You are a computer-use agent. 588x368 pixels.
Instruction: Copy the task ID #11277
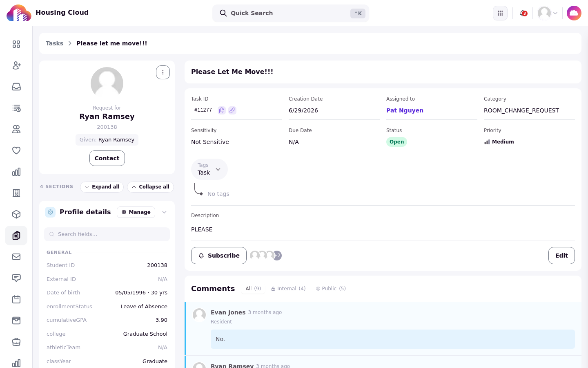coord(222,110)
